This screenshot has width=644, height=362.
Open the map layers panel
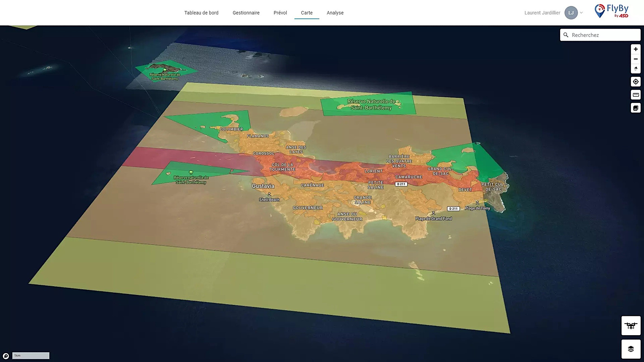coord(631,349)
